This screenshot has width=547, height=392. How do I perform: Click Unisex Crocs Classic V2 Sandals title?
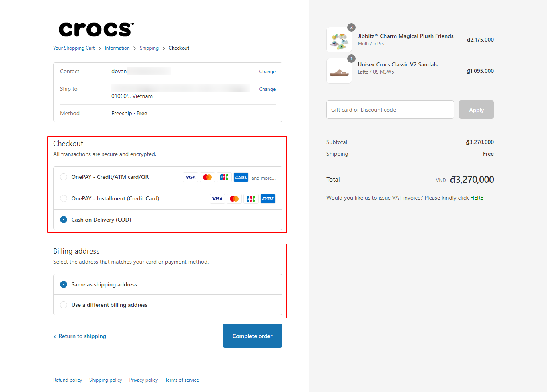pyautogui.click(x=398, y=64)
